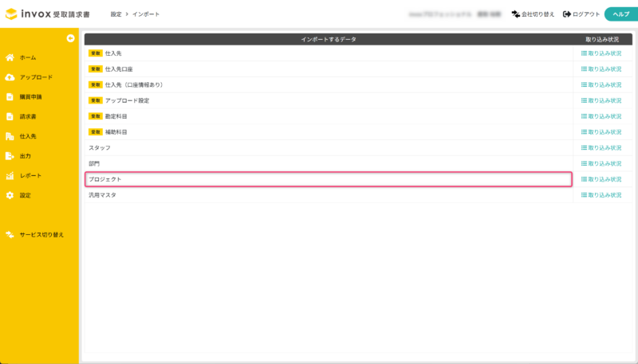Open 取り込み状況 for 勘定科目
The width and height of the screenshot is (638, 364).
[x=601, y=116]
